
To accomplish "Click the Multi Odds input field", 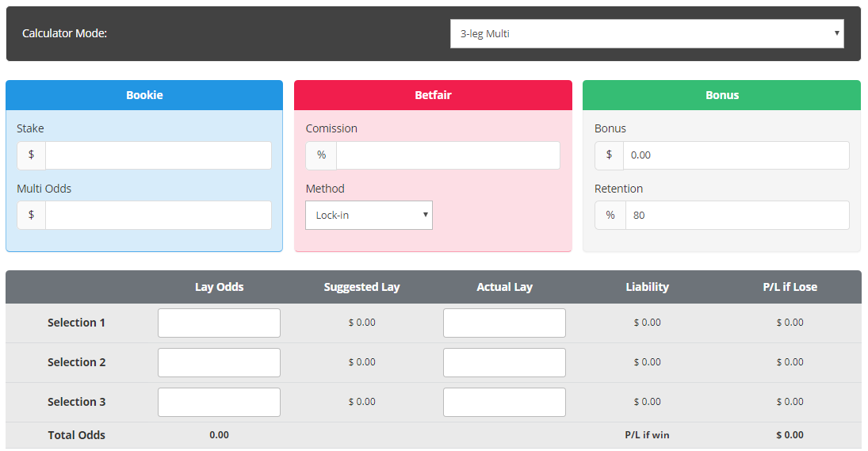I will (159, 216).
